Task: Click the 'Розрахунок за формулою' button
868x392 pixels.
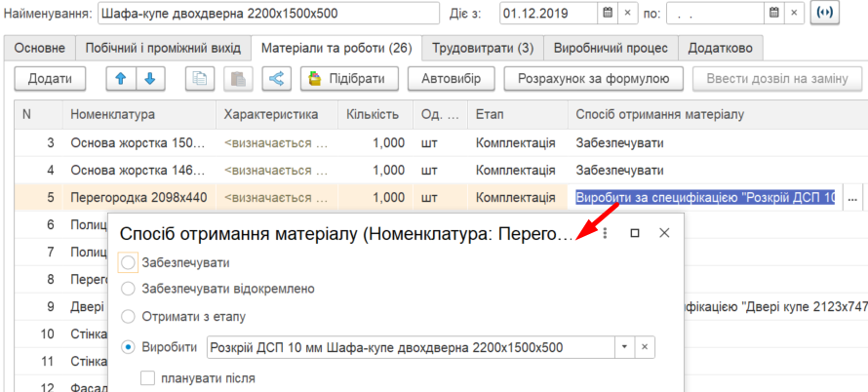Action: [593, 79]
